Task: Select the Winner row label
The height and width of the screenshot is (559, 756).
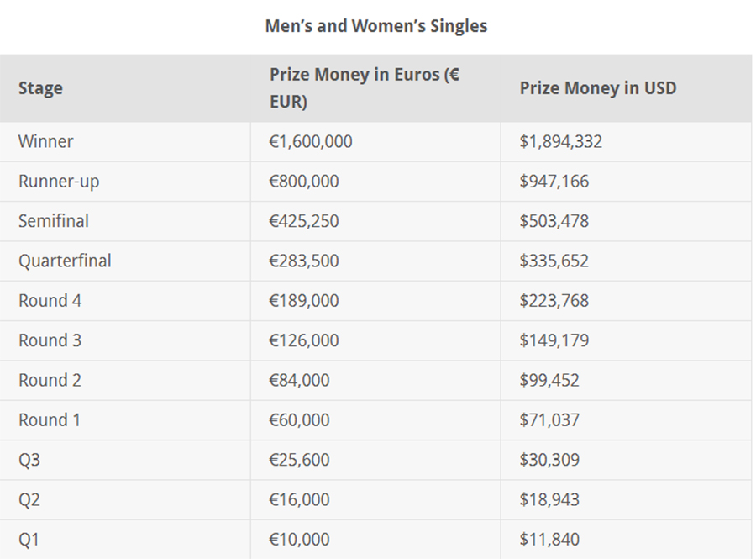Action: click(x=46, y=141)
